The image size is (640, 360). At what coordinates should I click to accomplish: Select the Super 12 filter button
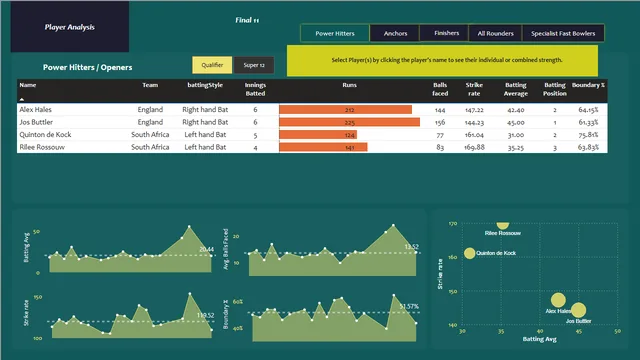tap(254, 65)
